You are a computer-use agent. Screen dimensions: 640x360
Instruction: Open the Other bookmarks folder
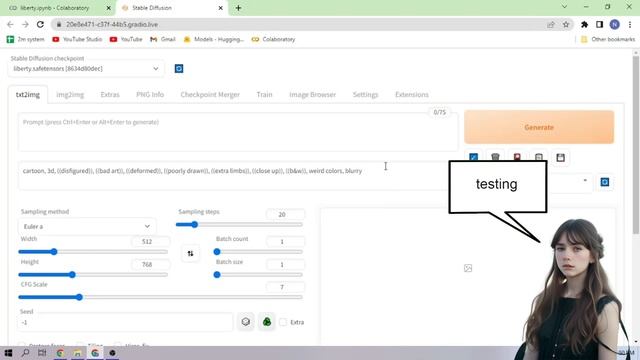pyautogui.click(x=608, y=39)
